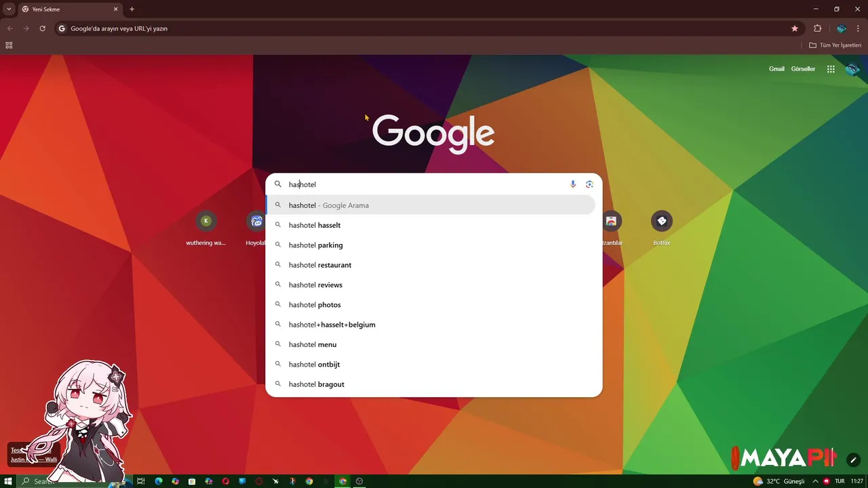The image size is (868, 488).
Task: Select the 'hashotel+hasselt+belgium' suggestion
Action: click(x=431, y=325)
